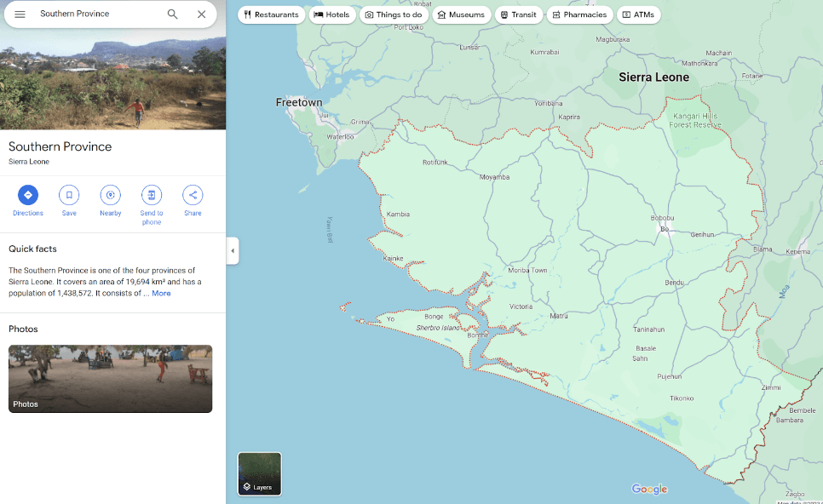This screenshot has height=504, width=823.
Task: Click the Directions icon button
Action: [x=28, y=195]
